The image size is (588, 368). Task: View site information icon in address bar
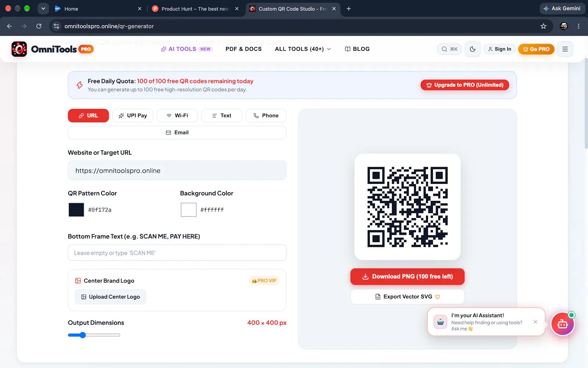(x=56, y=26)
